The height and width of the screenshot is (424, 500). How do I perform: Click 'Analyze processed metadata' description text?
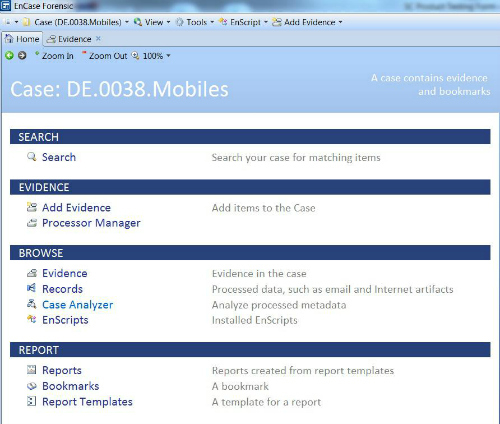click(279, 305)
